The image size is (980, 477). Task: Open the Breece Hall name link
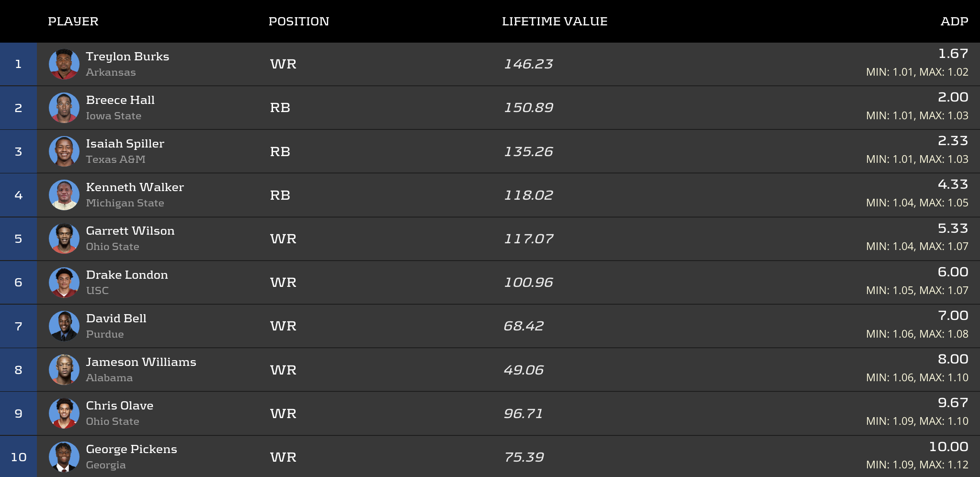pyautogui.click(x=120, y=100)
